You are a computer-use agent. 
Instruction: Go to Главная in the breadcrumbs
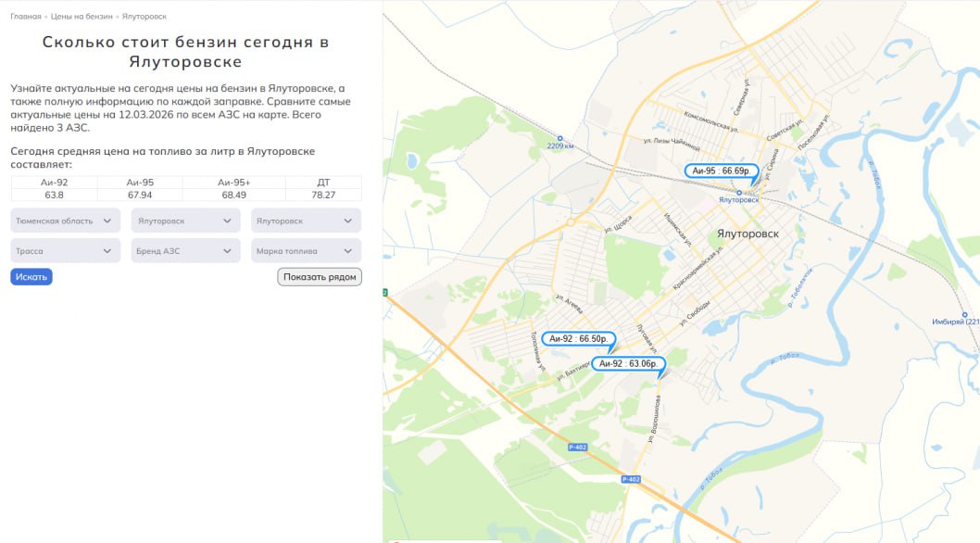pyautogui.click(x=26, y=17)
